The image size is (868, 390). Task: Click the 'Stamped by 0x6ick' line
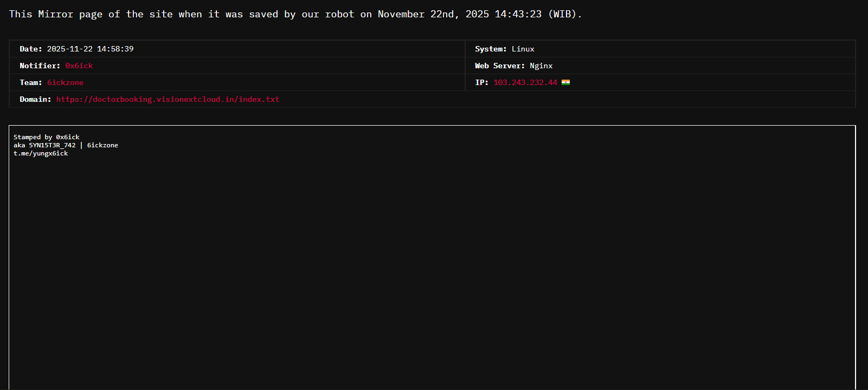pos(47,137)
